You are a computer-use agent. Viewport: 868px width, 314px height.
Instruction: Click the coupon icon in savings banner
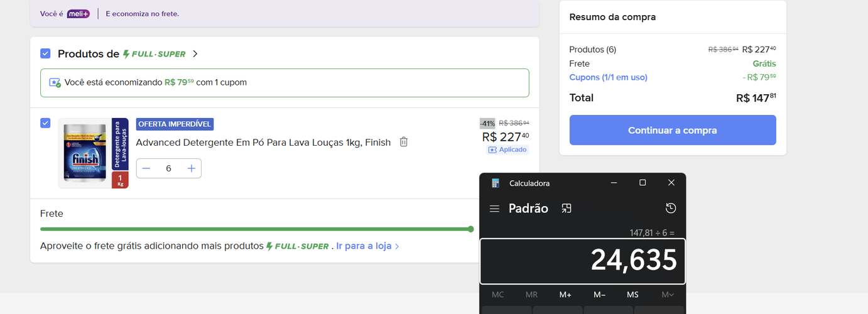[x=55, y=83]
